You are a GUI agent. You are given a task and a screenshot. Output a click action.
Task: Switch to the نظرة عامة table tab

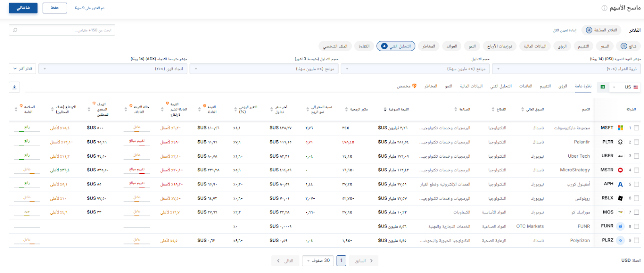[583, 86]
